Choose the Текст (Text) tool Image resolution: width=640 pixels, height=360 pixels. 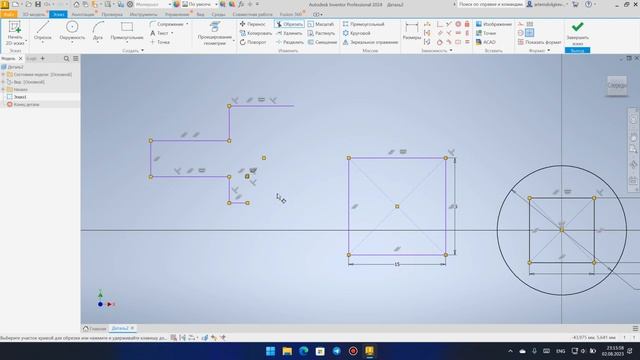(160, 33)
